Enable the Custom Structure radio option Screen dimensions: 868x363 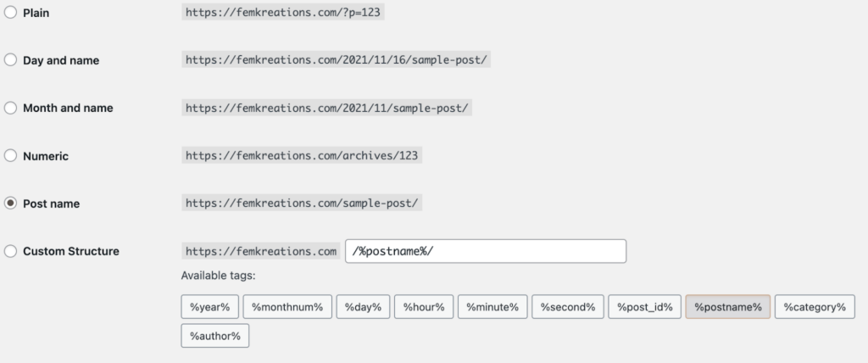(x=11, y=251)
